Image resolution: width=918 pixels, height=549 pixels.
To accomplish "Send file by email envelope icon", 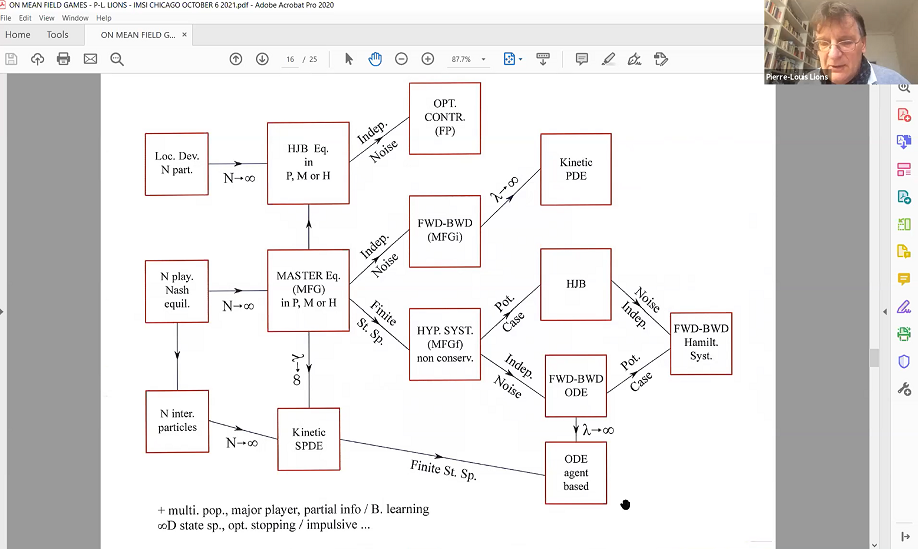I will (x=90, y=59).
